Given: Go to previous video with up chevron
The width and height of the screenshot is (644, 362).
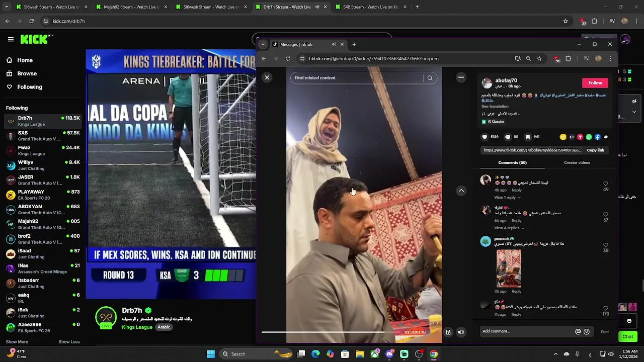Looking at the screenshot, I should click(x=461, y=191).
